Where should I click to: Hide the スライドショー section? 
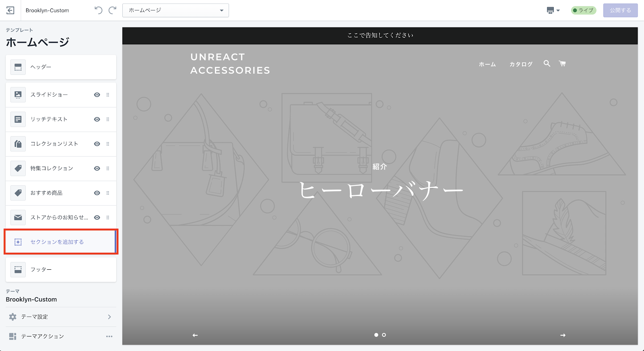point(97,95)
